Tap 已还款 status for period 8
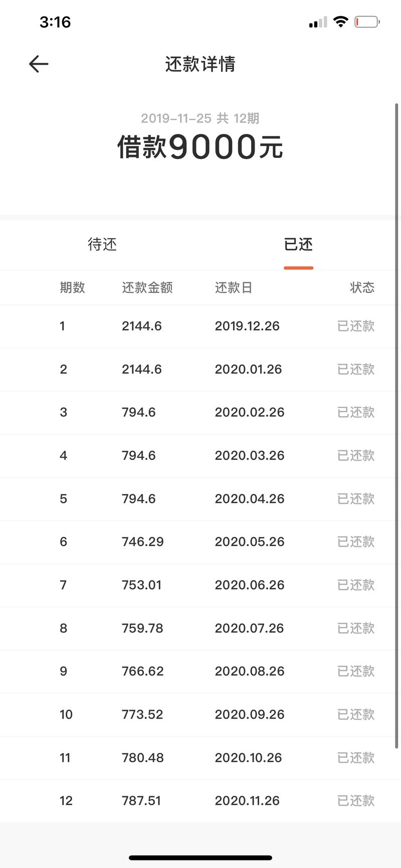The width and height of the screenshot is (401, 868). click(356, 628)
